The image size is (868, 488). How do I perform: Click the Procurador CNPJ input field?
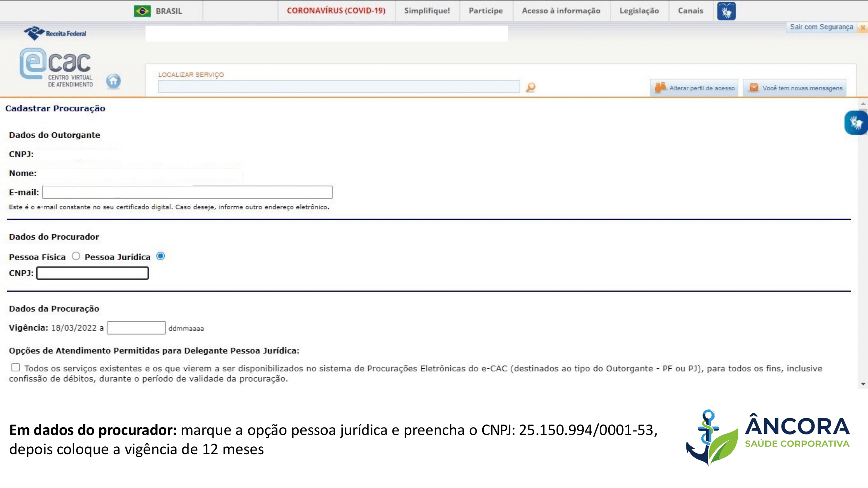tap(92, 273)
